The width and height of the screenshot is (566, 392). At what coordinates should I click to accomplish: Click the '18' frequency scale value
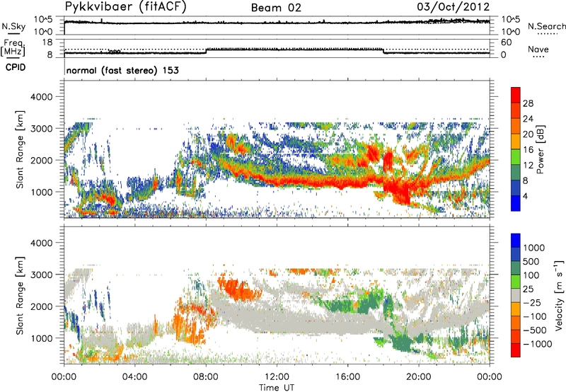[x=47, y=42]
